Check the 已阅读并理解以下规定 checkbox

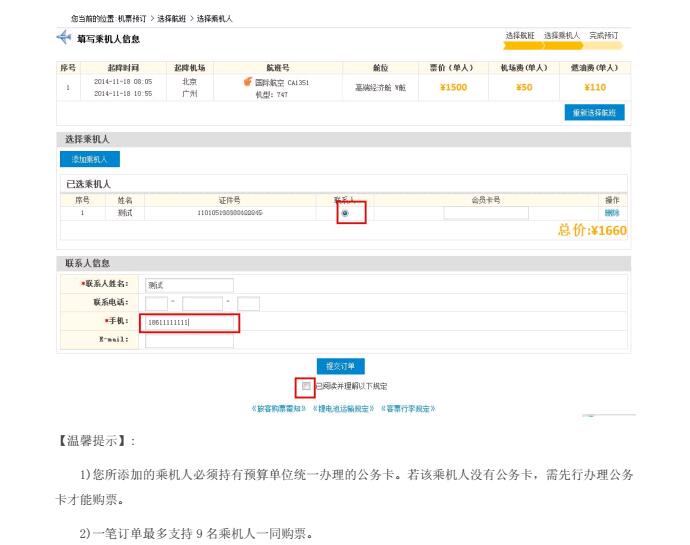(306, 385)
